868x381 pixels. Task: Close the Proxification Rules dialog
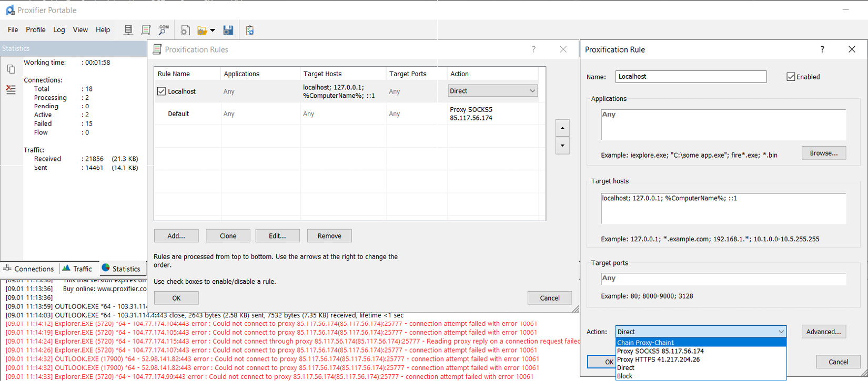(x=563, y=49)
